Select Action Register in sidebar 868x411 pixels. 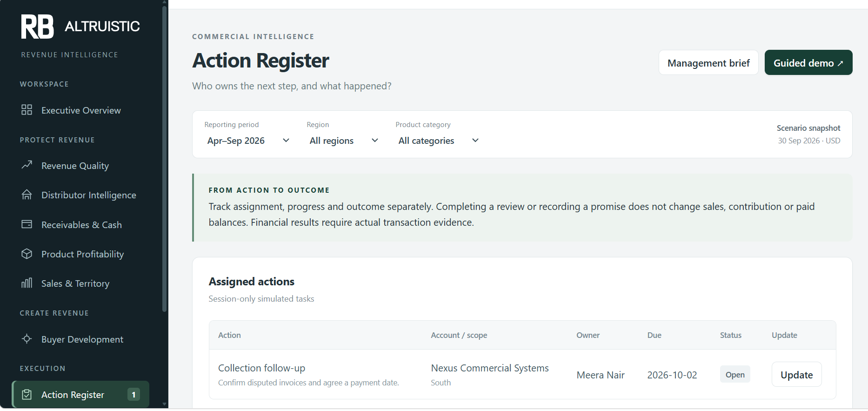(x=80, y=395)
